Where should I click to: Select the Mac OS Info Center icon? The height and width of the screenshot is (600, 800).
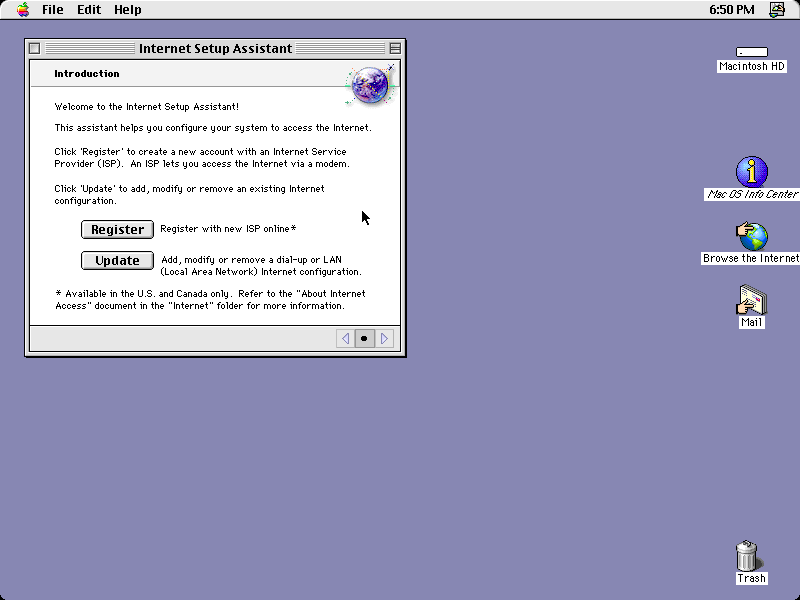[752, 172]
